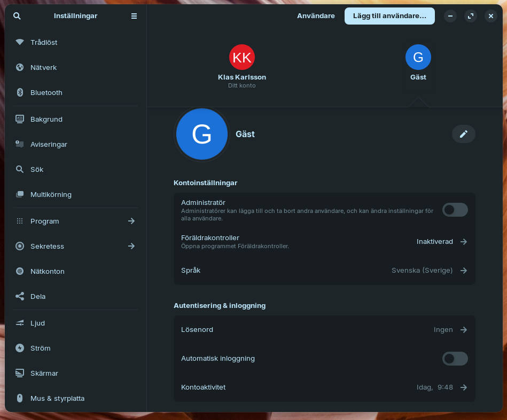
Task: Click the Bluetooth icon in sidebar
Action: point(20,92)
